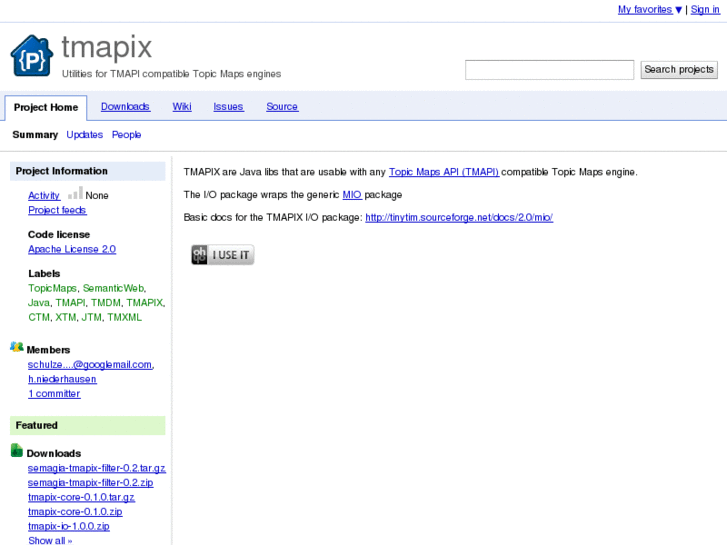Click the Search projects button

679,70
